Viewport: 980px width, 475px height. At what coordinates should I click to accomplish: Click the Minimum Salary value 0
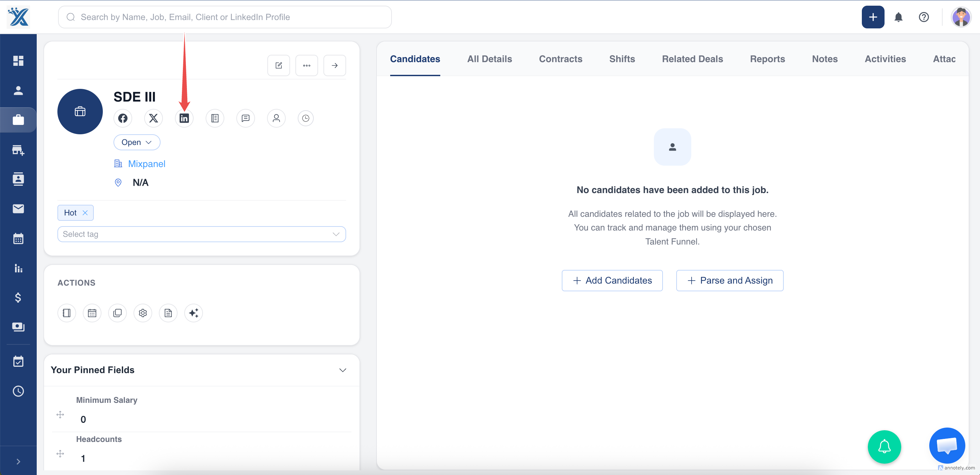(83, 420)
